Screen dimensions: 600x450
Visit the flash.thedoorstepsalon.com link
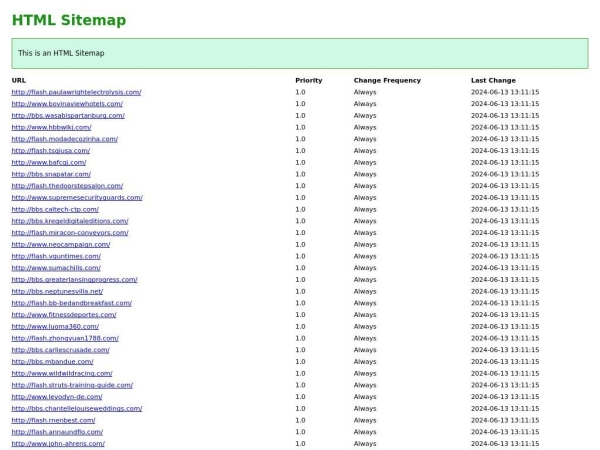click(67, 186)
